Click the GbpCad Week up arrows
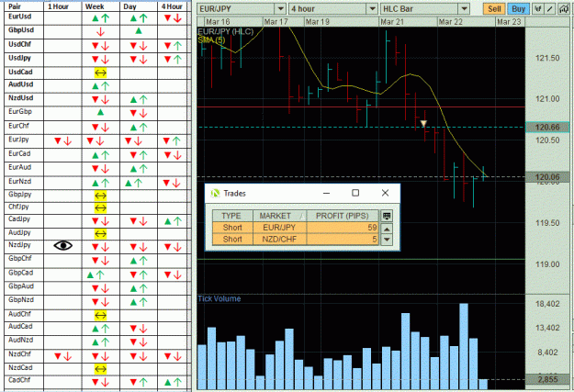This screenshot has height=392, width=574. tap(96, 274)
